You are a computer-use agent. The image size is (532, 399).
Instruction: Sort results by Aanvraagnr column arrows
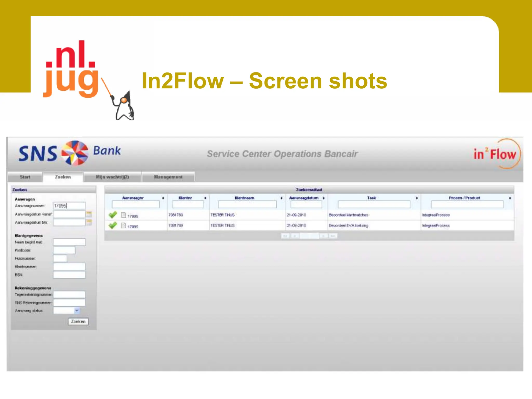click(163, 198)
